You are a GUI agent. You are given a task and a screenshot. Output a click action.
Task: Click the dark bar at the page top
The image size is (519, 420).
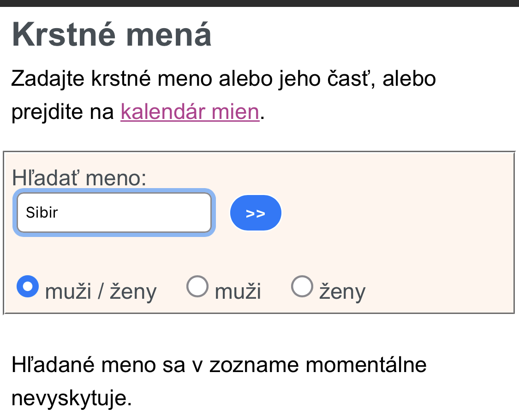point(259,3)
